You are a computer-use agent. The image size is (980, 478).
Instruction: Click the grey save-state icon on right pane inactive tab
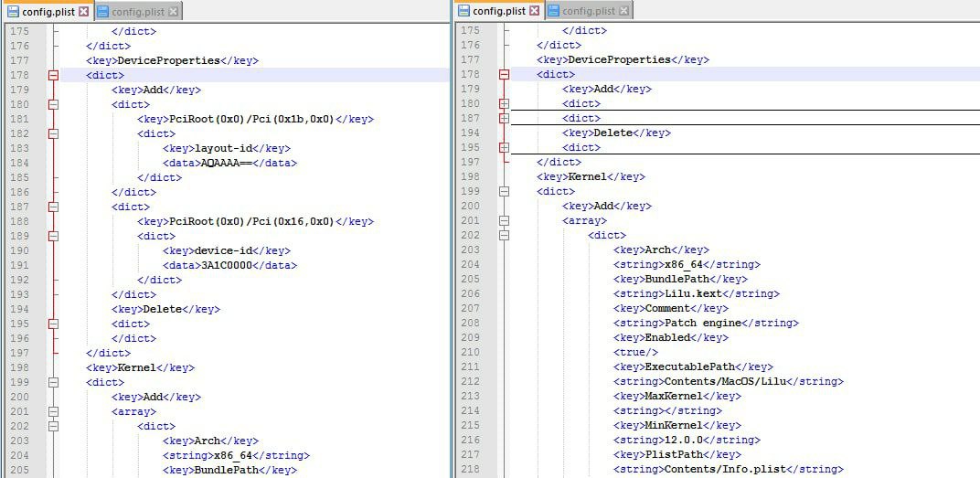(554, 11)
